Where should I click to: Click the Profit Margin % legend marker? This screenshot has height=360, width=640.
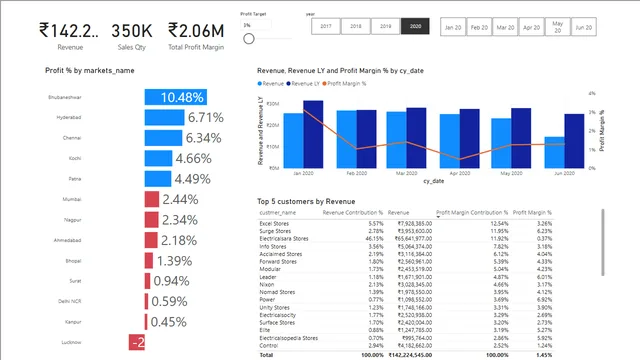tap(324, 84)
